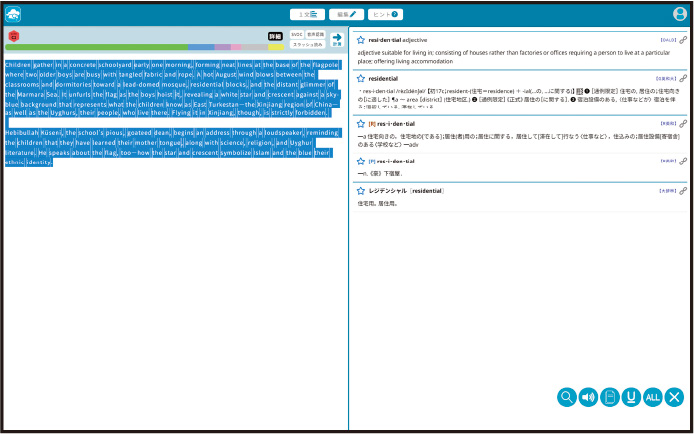This screenshot has height=434, width=694.
Task: Open the ヒント hint help
Action: [385, 14]
